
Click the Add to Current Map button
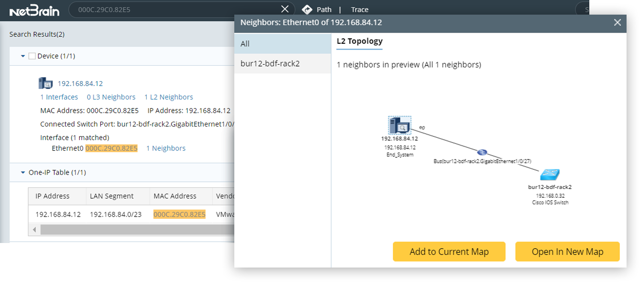tap(449, 251)
